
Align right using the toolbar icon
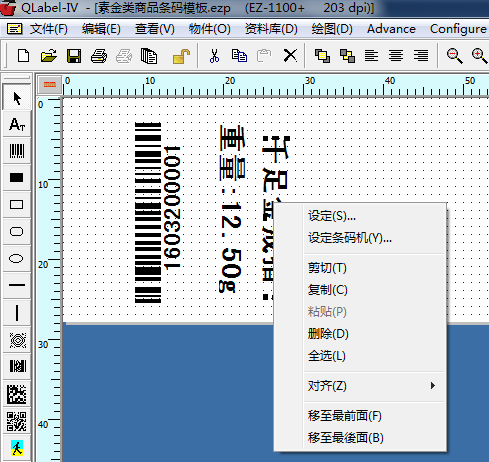point(421,56)
